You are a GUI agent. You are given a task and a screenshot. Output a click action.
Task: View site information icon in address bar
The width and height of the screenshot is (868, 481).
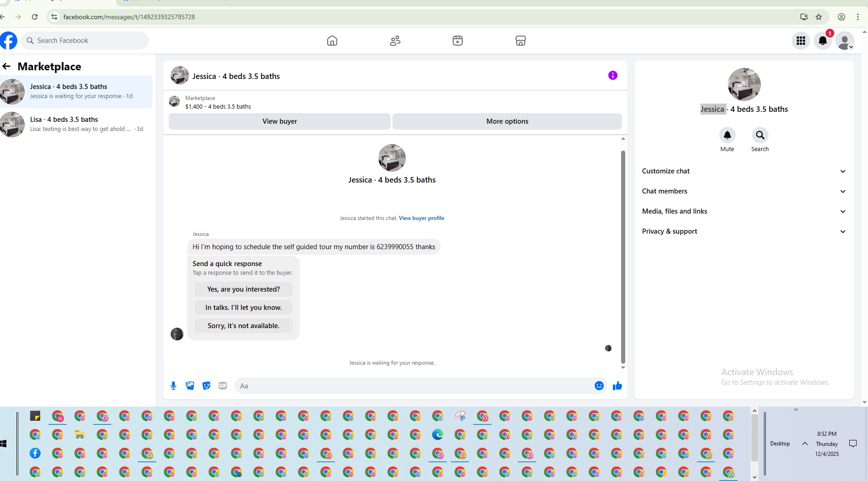click(54, 17)
